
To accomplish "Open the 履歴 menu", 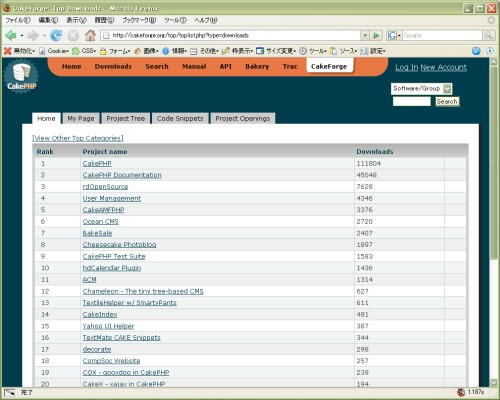I will (104, 20).
